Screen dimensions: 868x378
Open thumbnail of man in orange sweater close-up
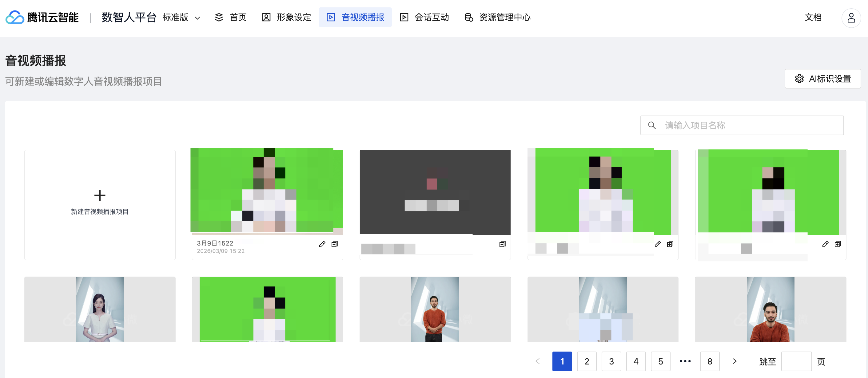pyautogui.click(x=770, y=309)
